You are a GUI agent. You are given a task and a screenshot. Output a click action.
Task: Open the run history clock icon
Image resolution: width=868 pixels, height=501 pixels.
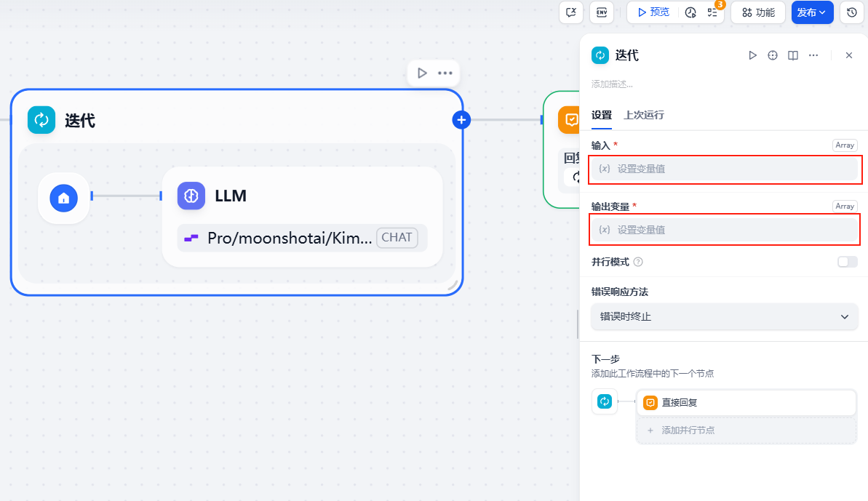(690, 12)
